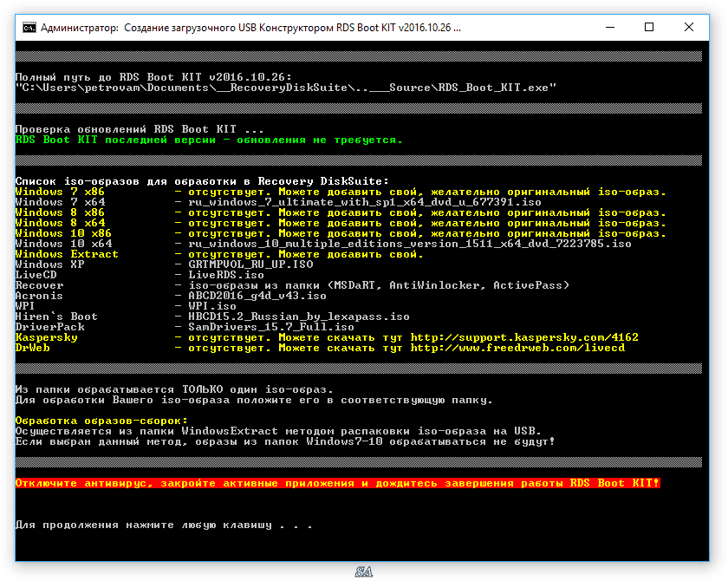
Task: Select the 'Windows 8 x64' row label
Action: 60,223
